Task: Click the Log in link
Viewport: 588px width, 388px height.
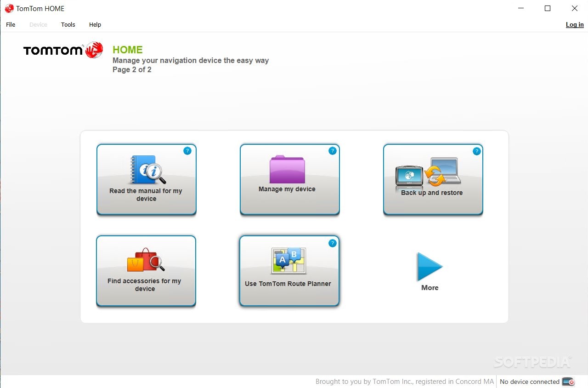Action: [575, 24]
